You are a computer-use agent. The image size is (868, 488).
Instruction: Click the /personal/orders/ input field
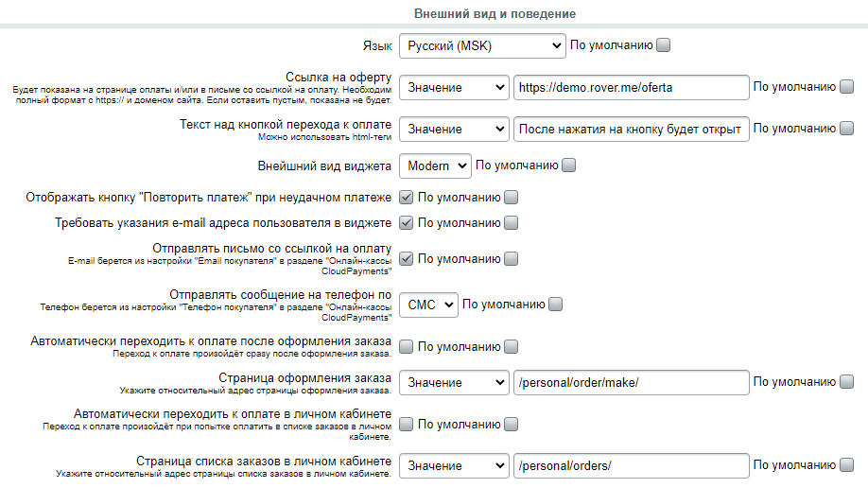[631, 466]
